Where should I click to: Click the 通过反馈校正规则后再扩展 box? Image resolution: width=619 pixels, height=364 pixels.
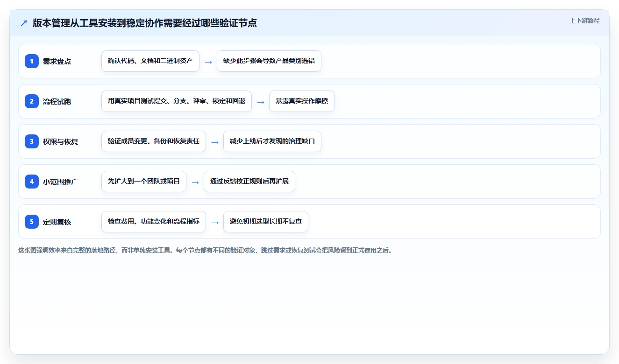[249, 182]
